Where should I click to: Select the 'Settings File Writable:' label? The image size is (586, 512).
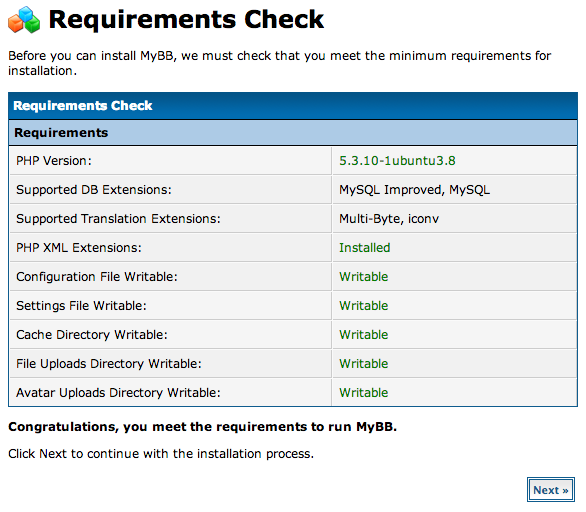point(81,306)
